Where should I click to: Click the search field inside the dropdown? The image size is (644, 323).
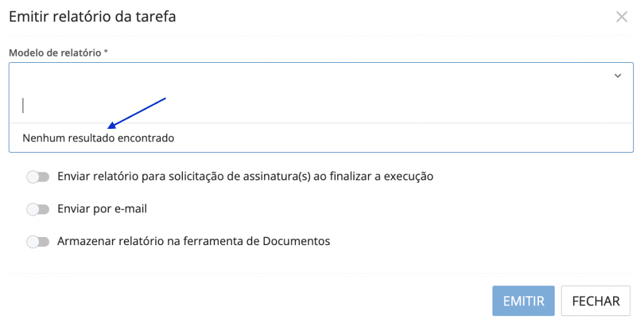pyautogui.click(x=314, y=106)
